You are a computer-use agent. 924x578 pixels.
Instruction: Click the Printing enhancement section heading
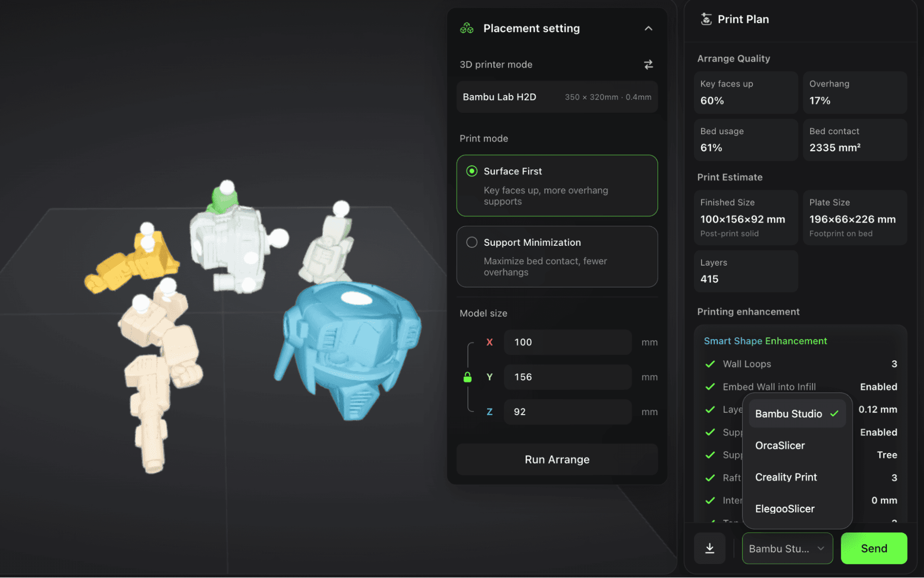[x=748, y=312]
